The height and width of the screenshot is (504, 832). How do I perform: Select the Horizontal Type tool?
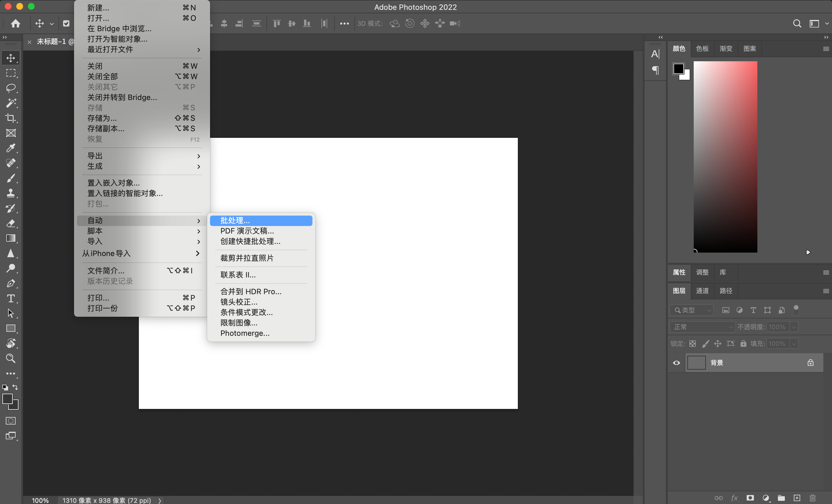click(x=11, y=299)
